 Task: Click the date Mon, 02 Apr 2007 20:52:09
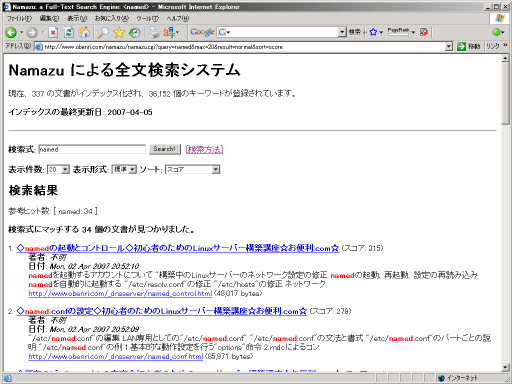[94, 329]
